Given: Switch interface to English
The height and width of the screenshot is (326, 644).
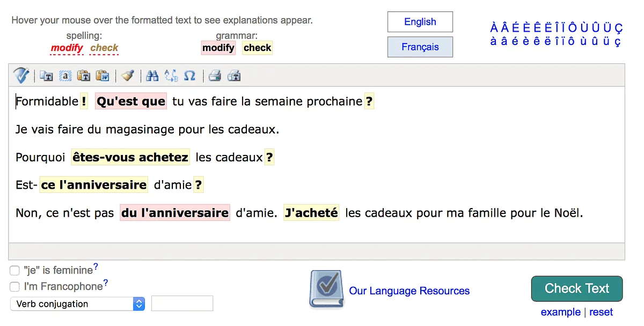Looking at the screenshot, I should coord(420,22).
